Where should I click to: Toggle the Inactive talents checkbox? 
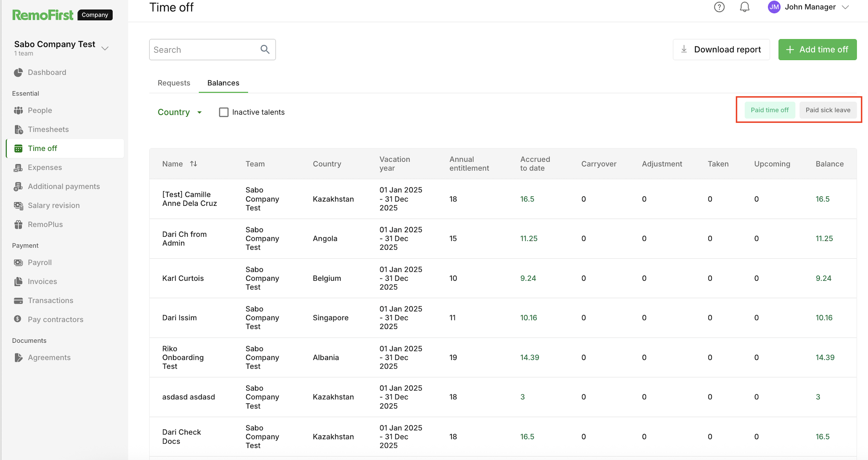click(x=224, y=112)
